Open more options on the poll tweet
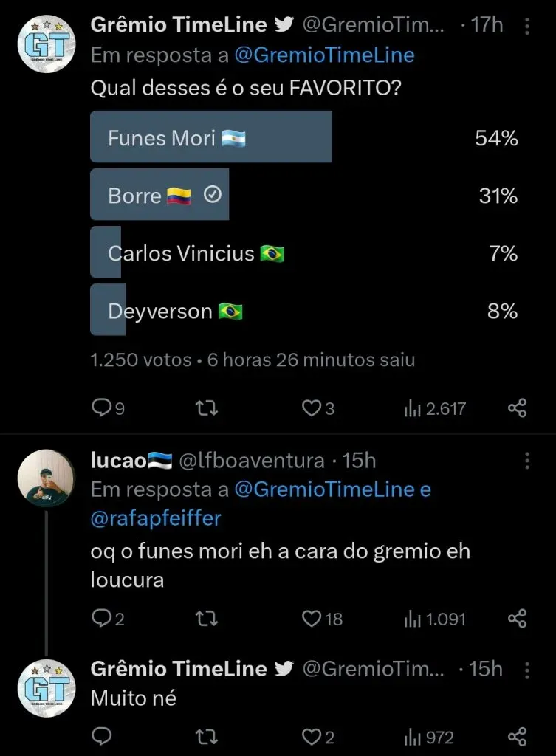The width and height of the screenshot is (556, 756). (526, 27)
